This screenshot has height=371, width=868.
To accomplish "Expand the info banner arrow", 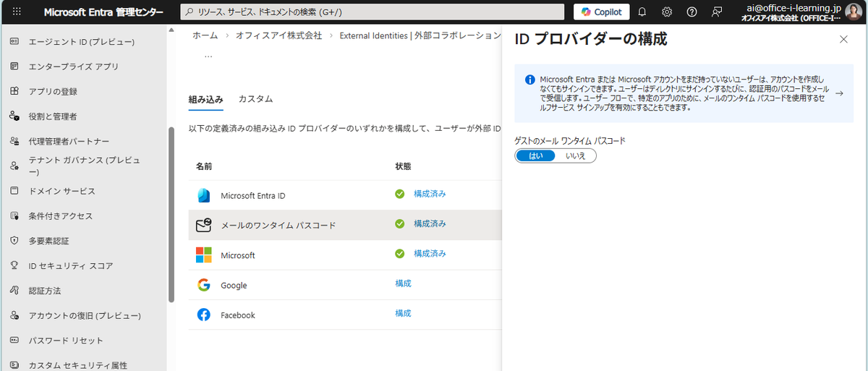I will click(839, 93).
